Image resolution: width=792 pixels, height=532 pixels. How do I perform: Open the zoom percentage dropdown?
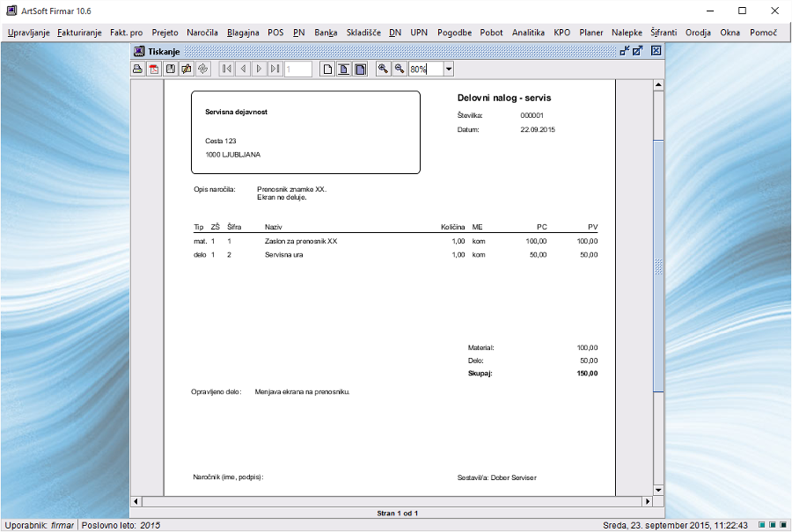[449, 69]
